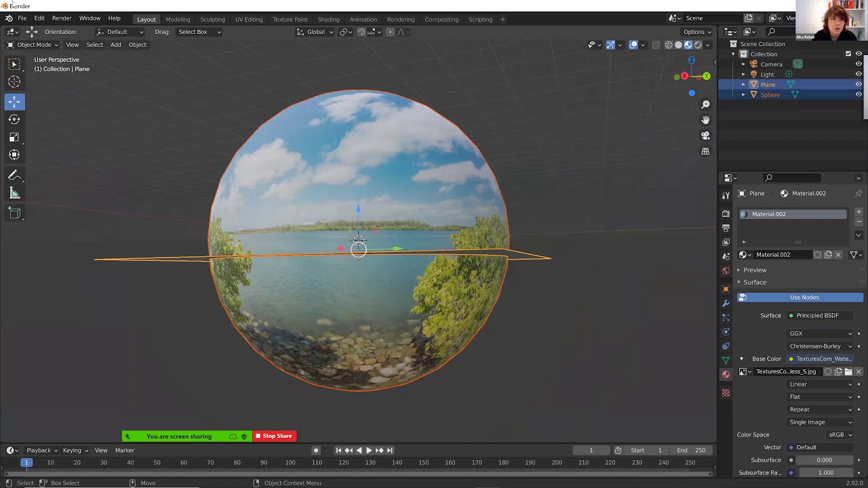Image resolution: width=868 pixels, height=488 pixels.
Task: Play the animation forward
Action: [369, 450]
